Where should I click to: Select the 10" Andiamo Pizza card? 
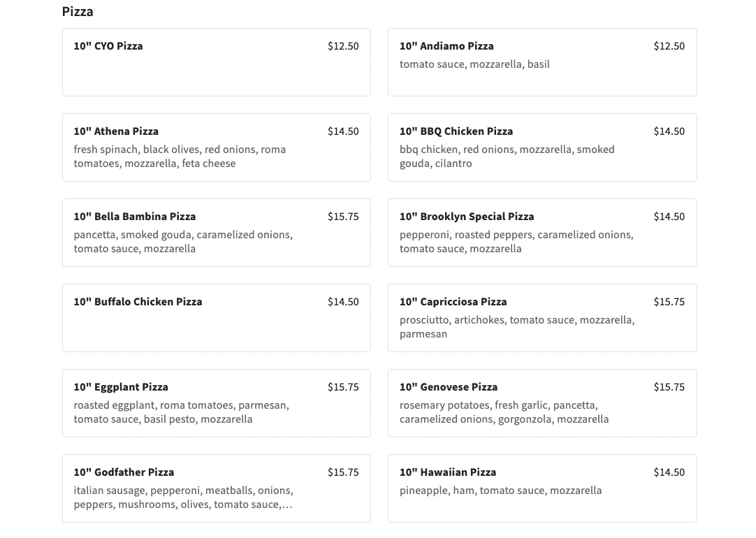pyautogui.click(x=446, y=46)
